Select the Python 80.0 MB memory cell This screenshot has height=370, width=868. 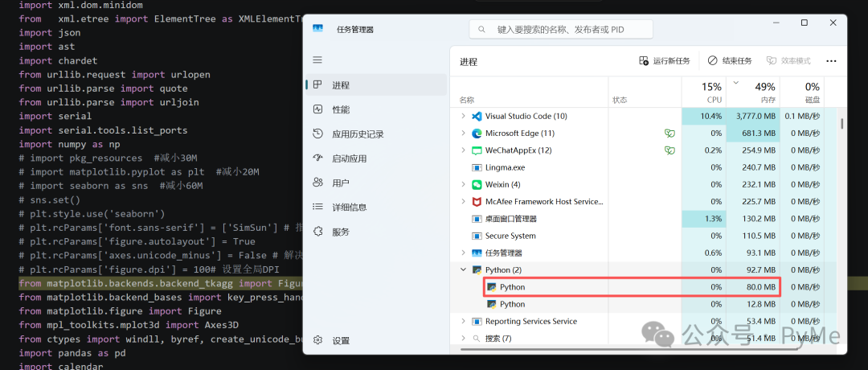tap(753, 287)
